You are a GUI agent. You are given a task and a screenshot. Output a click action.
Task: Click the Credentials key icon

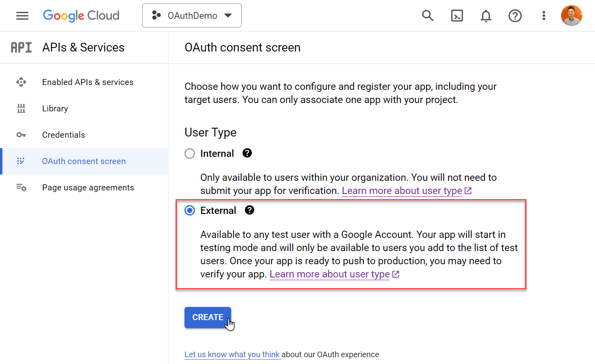coord(21,135)
